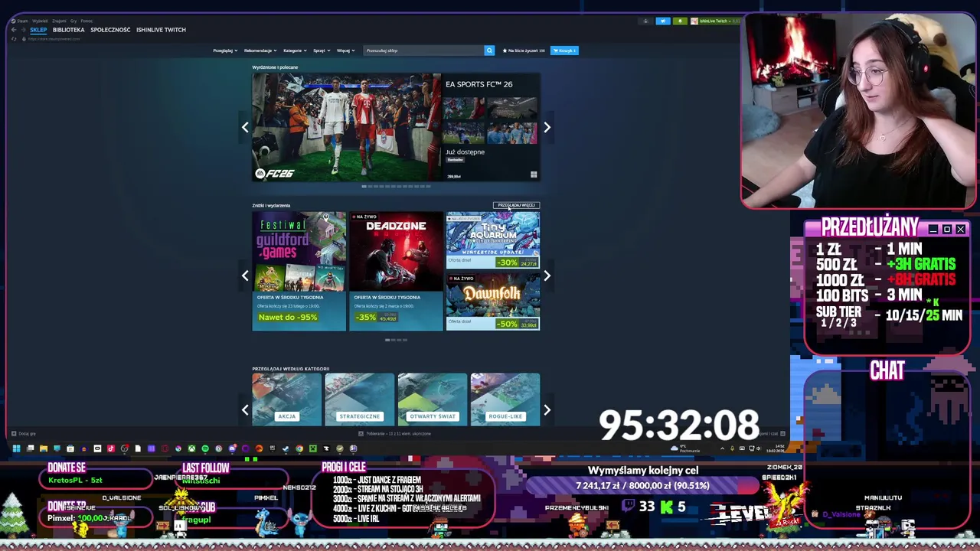This screenshot has width=980, height=551.
Task: Go to previous discounts with left arrow
Action: (245, 275)
